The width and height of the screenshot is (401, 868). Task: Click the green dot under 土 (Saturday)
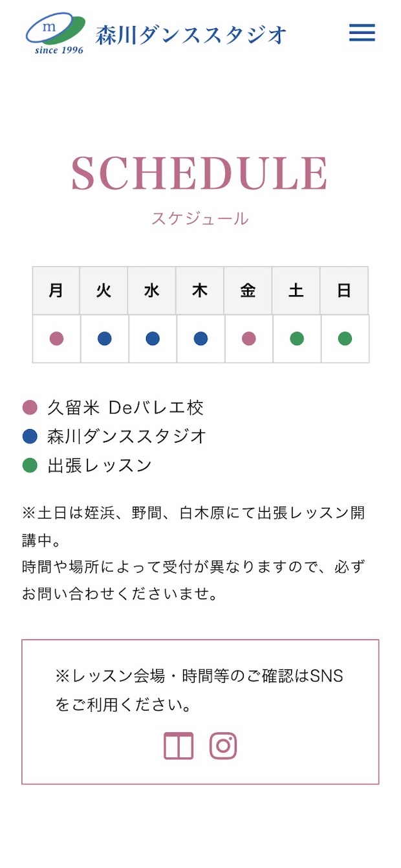pos(296,338)
